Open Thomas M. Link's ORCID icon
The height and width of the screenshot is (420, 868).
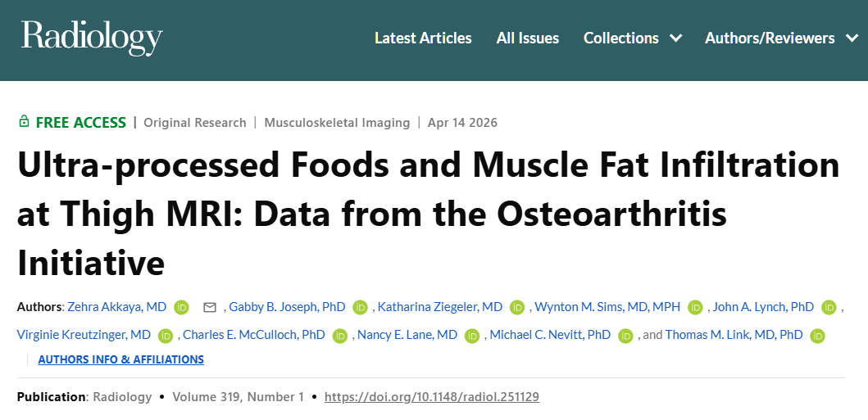(817, 335)
